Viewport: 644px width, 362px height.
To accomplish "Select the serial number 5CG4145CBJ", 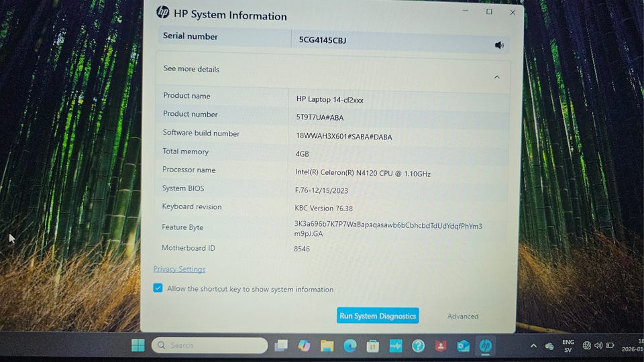I will coord(323,40).
